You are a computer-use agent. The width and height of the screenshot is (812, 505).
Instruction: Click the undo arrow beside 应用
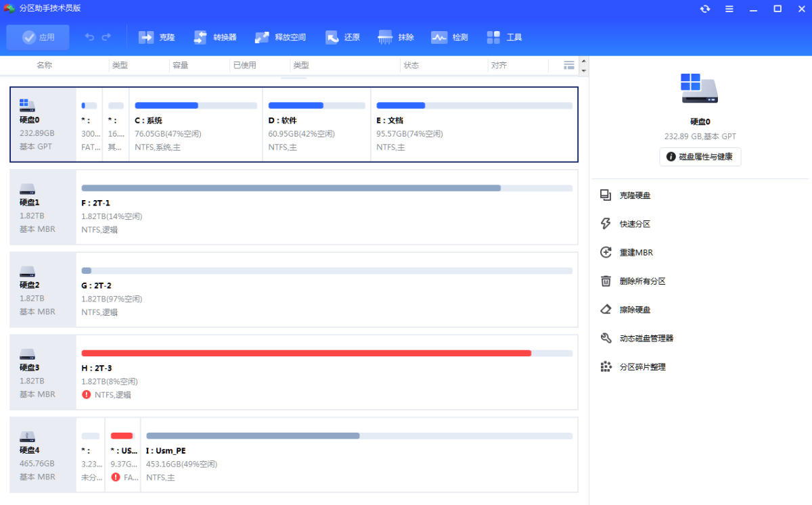pyautogui.click(x=89, y=37)
